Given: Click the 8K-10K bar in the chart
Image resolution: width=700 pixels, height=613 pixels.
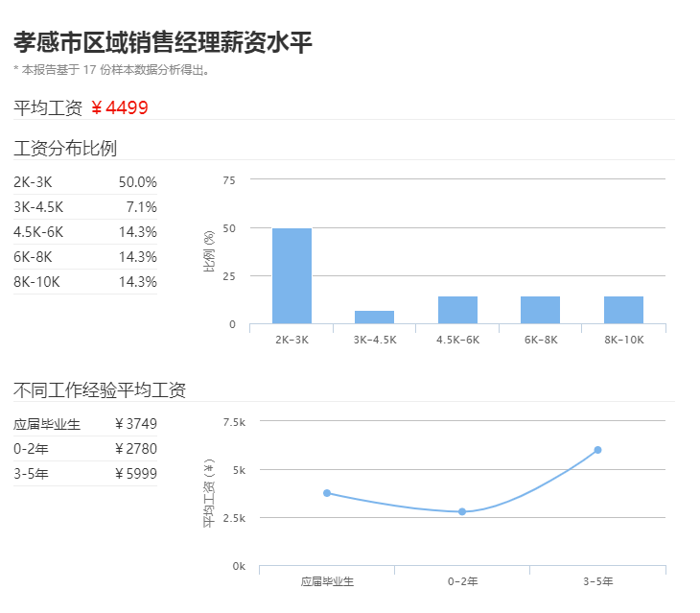Looking at the screenshot, I should [623, 310].
